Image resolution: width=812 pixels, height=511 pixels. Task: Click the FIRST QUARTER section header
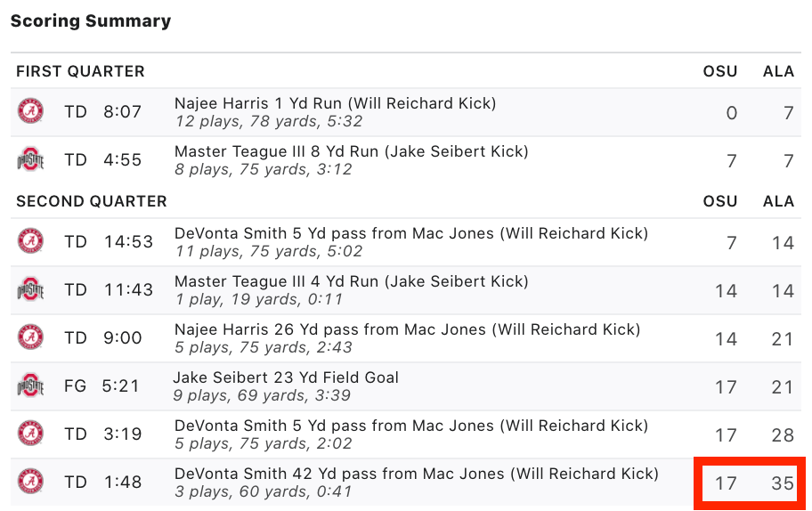click(x=80, y=71)
